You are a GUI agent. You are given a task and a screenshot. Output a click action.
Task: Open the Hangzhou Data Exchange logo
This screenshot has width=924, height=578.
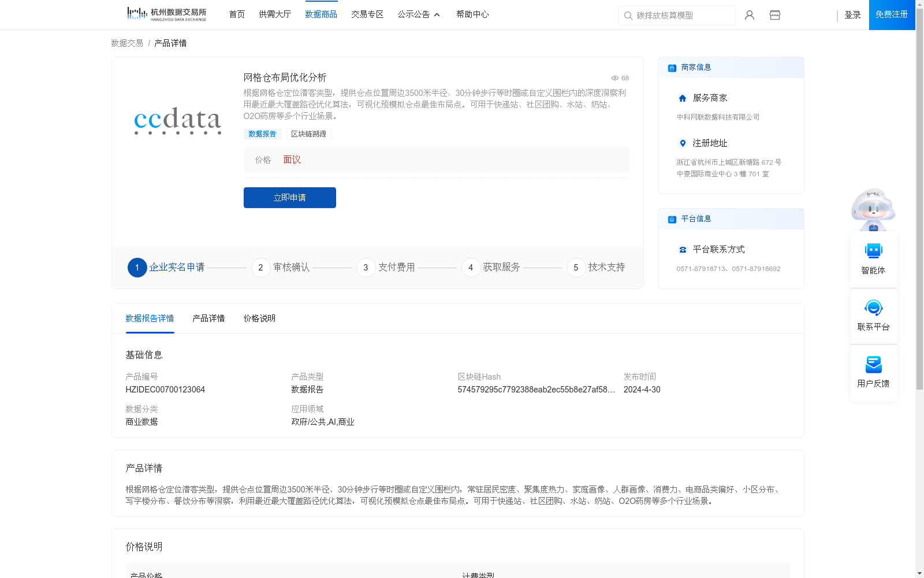(166, 14)
